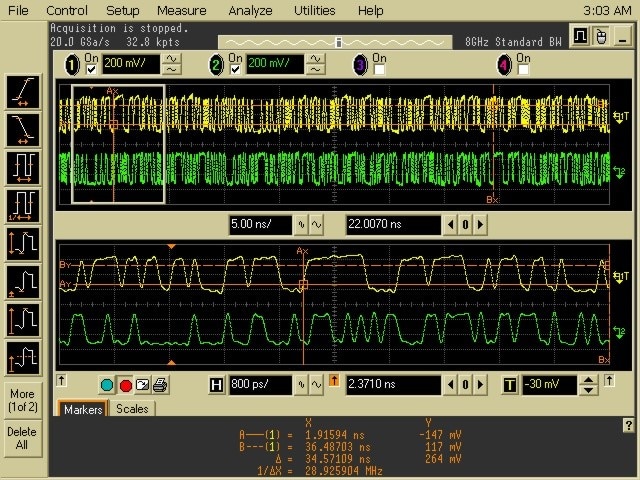Click the up arrow button left of Run
Viewport: 640px width, 480px height.
(x=62, y=380)
